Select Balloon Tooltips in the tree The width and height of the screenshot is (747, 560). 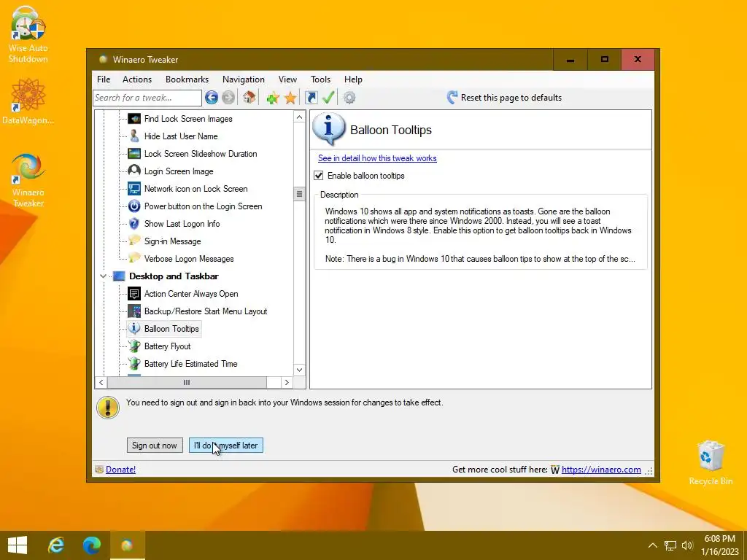[171, 329]
